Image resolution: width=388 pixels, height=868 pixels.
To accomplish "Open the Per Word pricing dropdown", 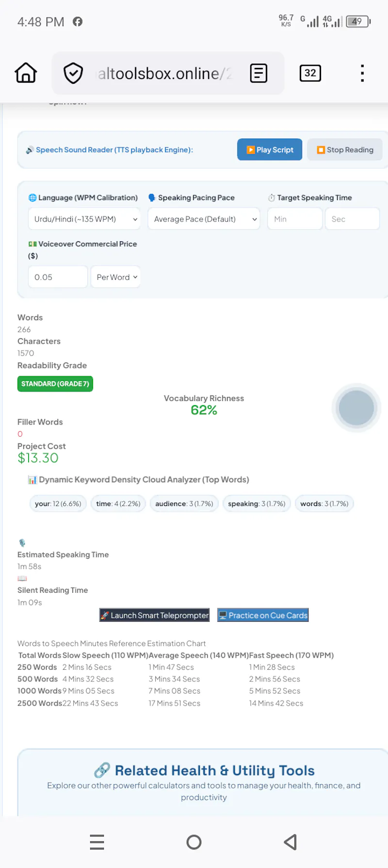I will (115, 277).
